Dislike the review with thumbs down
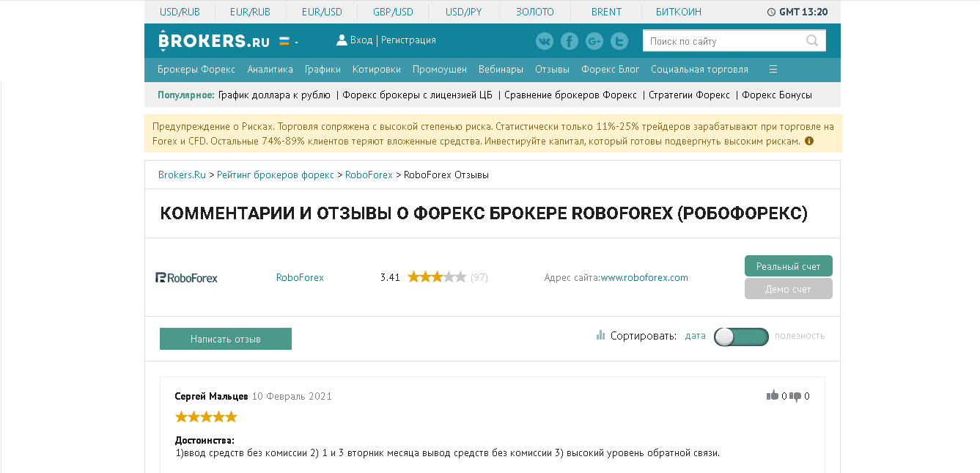Image resolution: width=980 pixels, height=473 pixels. pos(795,396)
